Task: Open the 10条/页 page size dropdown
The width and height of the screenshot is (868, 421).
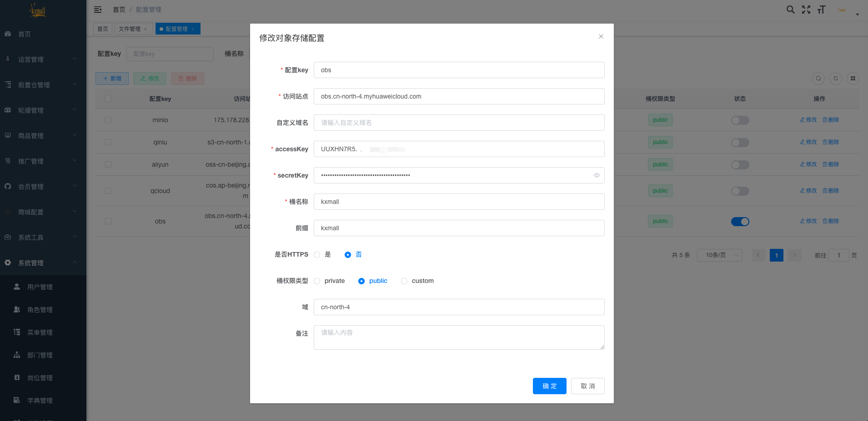Action: 719,255
